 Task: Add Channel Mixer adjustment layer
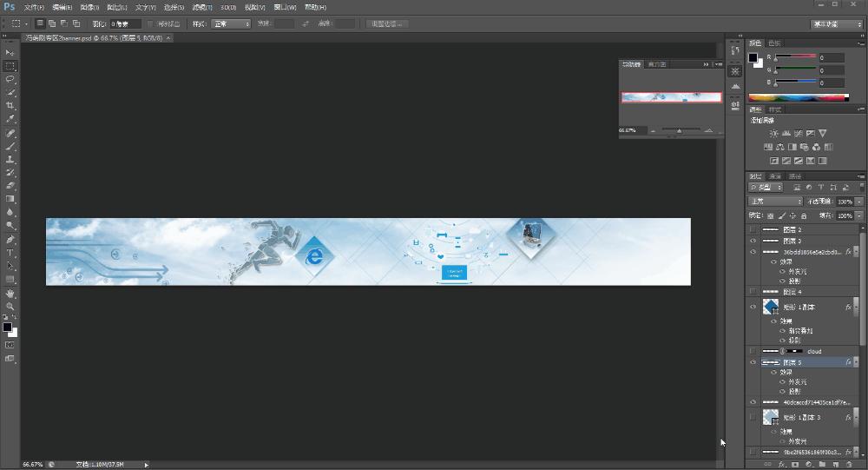click(x=817, y=148)
